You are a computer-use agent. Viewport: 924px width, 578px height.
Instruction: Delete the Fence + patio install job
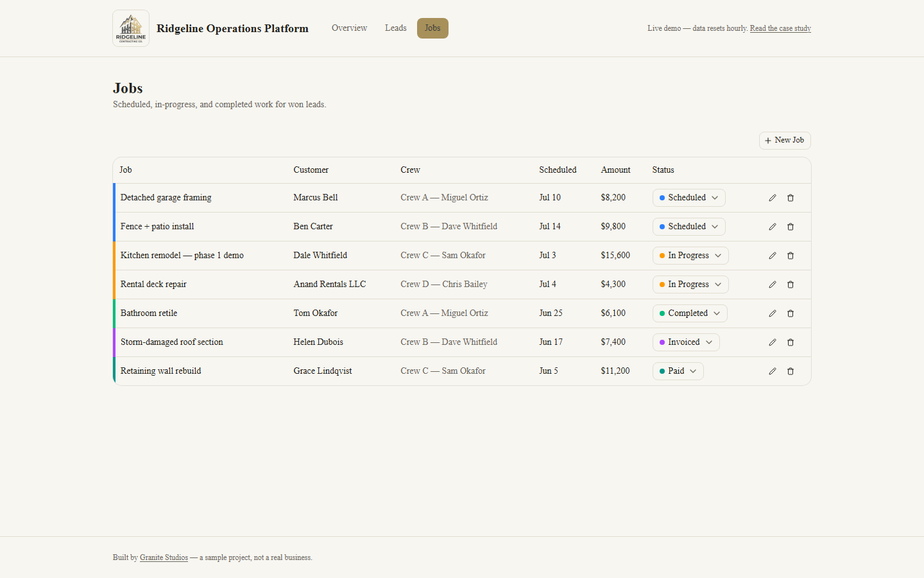791,227
